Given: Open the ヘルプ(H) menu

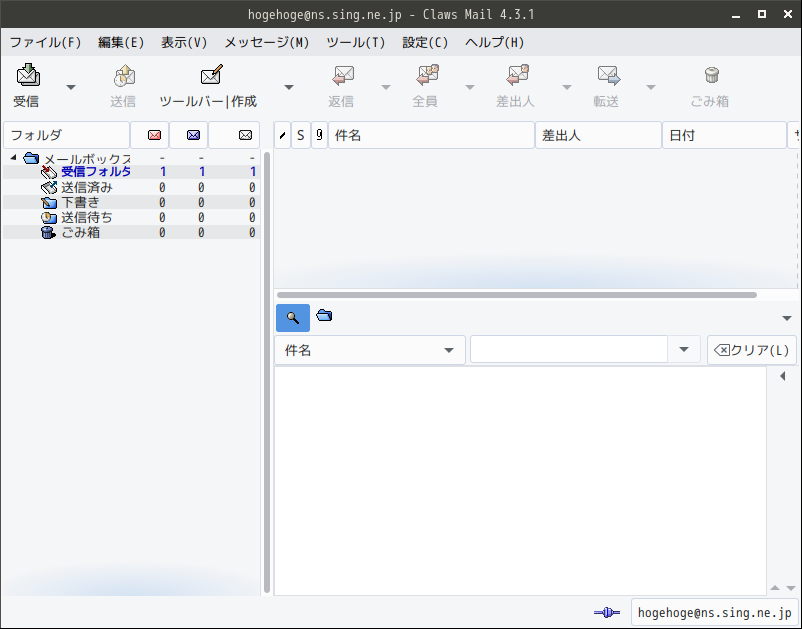Looking at the screenshot, I should click(x=495, y=42).
